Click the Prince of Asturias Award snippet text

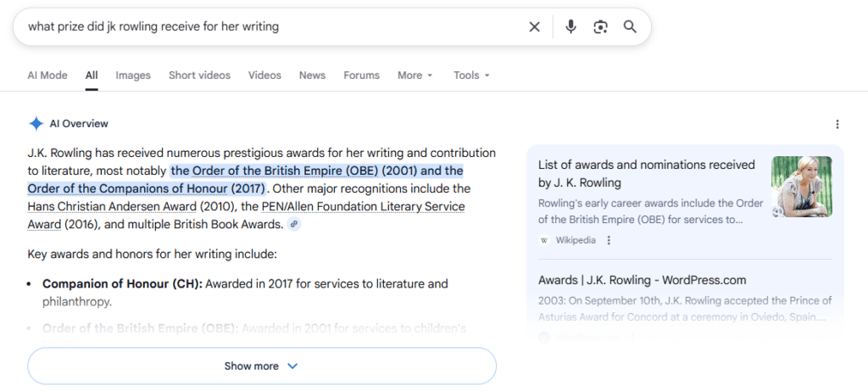pyautogui.click(x=685, y=310)
